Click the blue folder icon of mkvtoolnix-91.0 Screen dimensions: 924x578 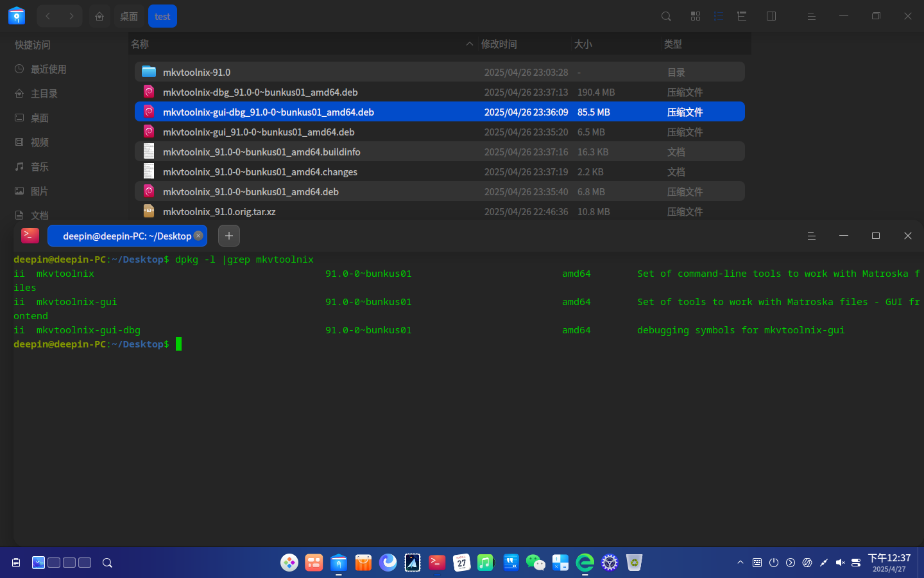[149, 71]
